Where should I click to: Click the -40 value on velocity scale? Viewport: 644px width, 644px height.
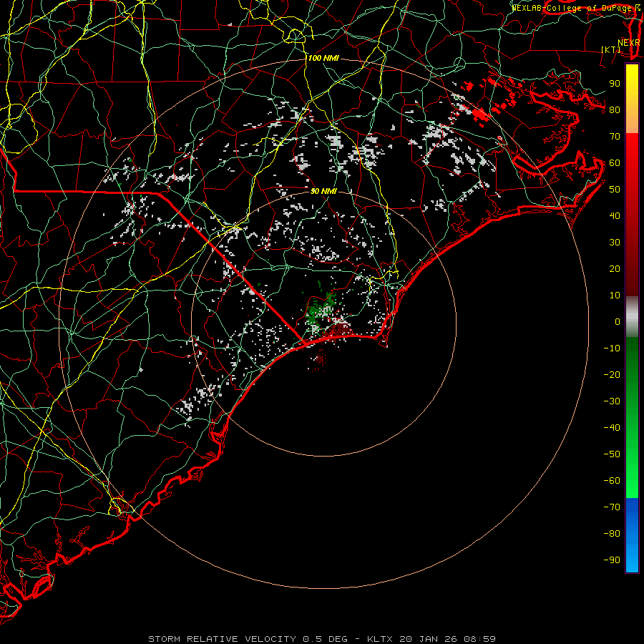coord(612,428)
